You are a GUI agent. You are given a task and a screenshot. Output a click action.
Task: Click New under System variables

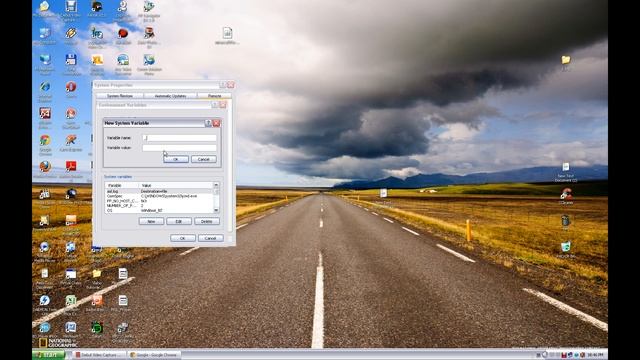point(151,221)
